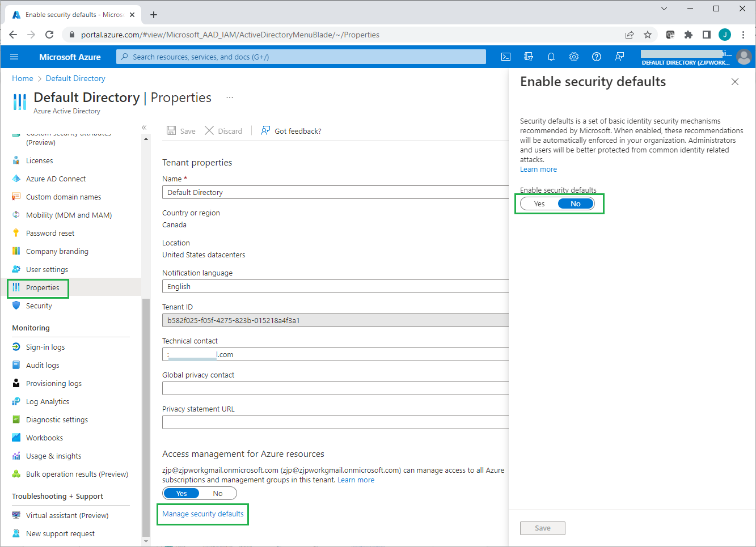756x547 pixels.
Task: Select Company branding menu item
Action: point(57,252)
